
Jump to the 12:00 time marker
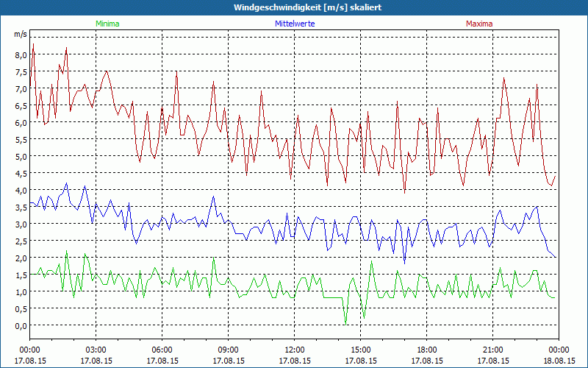(294, 350)
